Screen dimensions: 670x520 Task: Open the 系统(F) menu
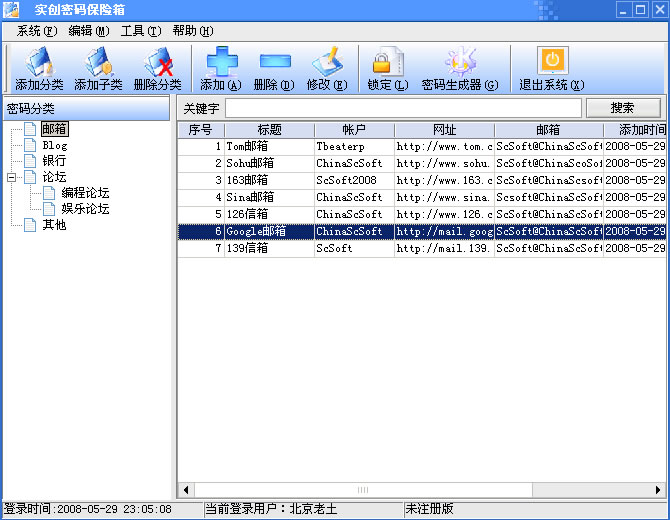coord(37,31)
